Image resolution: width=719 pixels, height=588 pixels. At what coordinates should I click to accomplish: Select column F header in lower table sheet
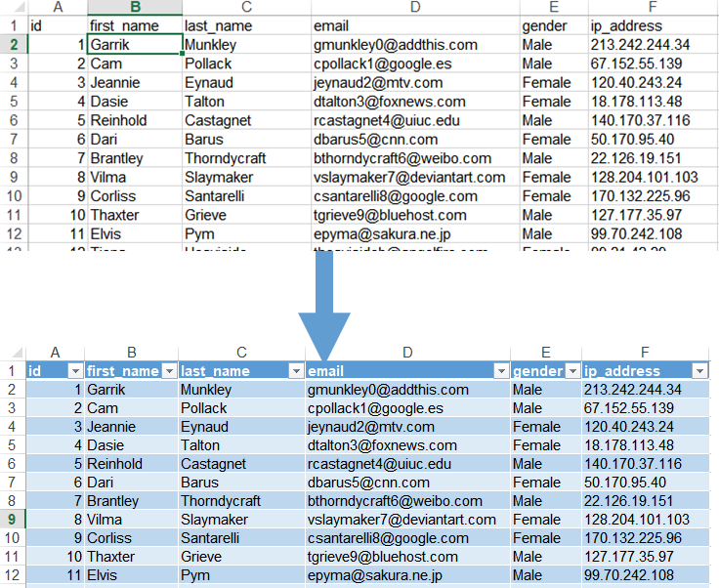point(645,353)
